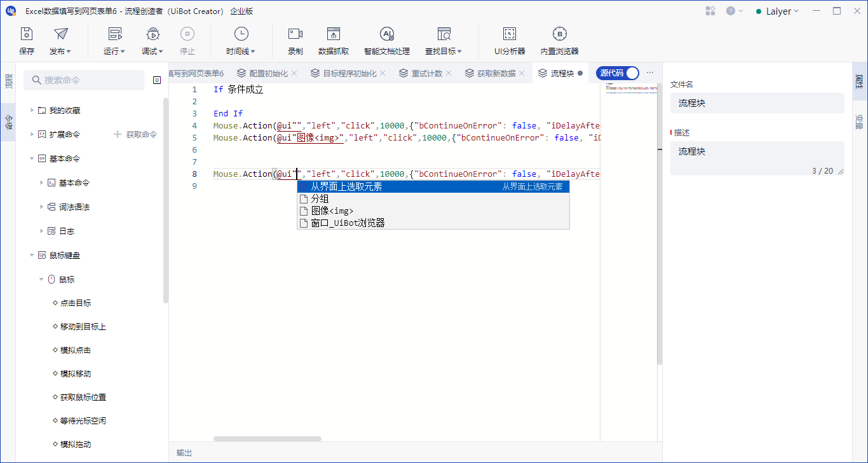Close the 获取新数据 tab

[522, 73]
